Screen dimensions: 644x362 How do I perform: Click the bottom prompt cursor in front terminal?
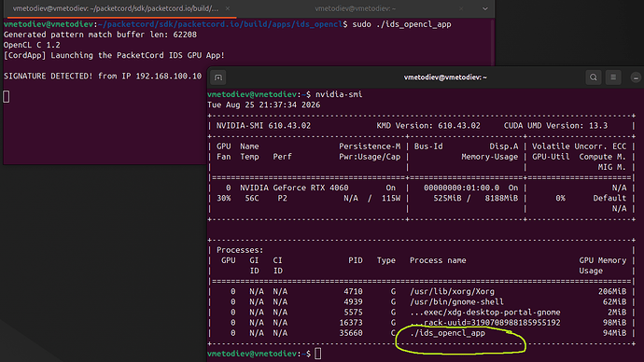[318, 354]
